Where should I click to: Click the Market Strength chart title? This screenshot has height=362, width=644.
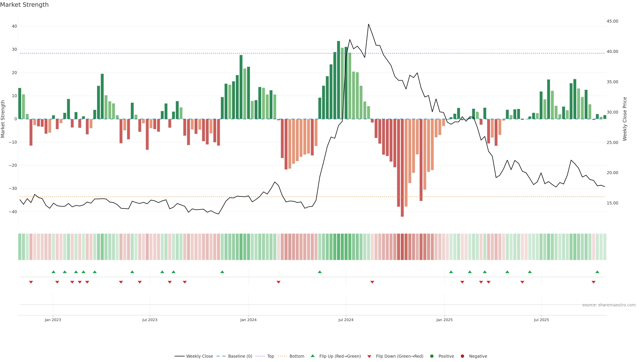coord(24,5)
